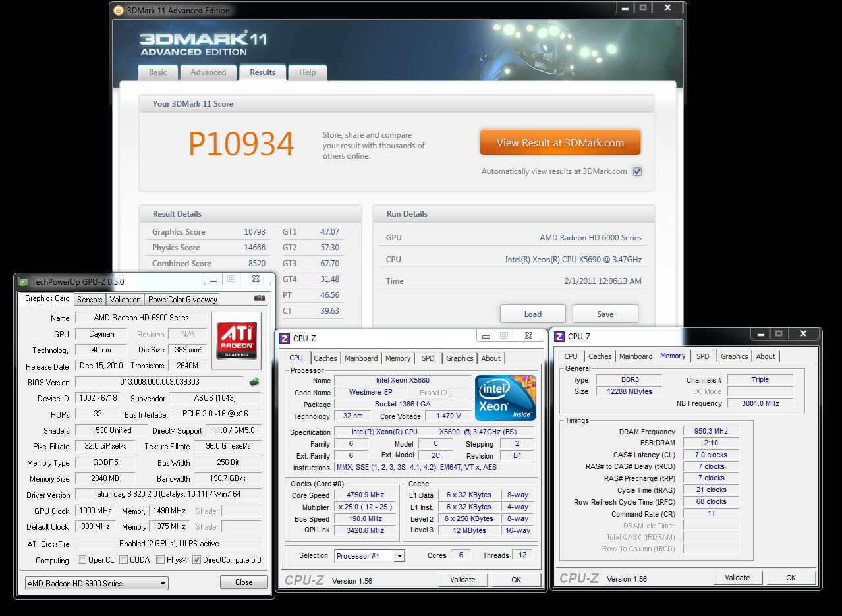The image size is (842, 616).
Task: Click OK in CPU-Z processor window
Action: [x=516, y=580]
